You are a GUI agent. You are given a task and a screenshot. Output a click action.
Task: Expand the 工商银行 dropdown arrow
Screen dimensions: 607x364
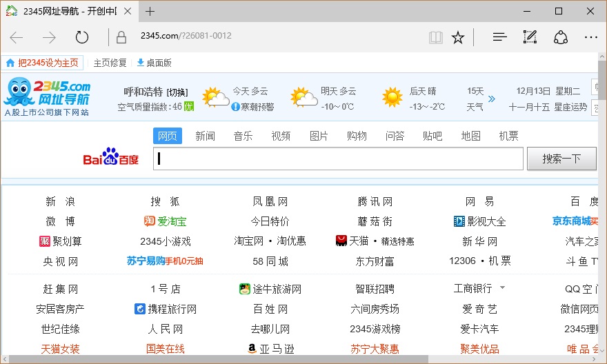(x=502, y=287)
